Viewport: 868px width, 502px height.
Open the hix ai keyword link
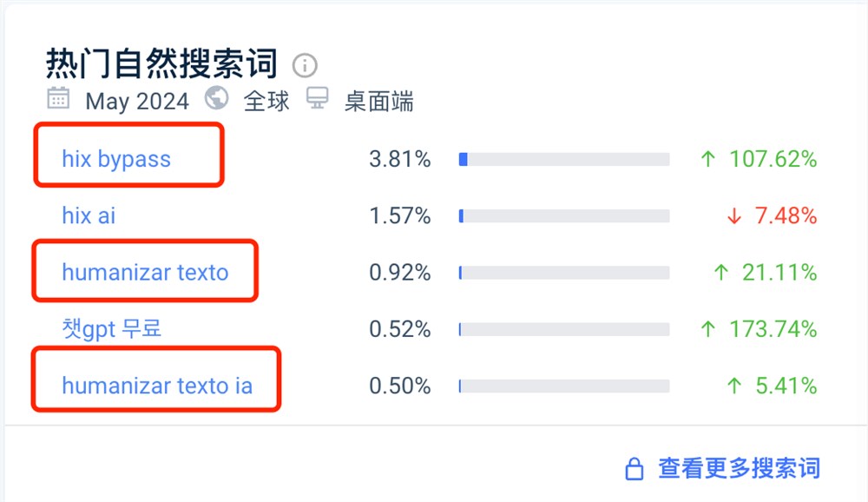pyautogui.click(x=88, y=216)
